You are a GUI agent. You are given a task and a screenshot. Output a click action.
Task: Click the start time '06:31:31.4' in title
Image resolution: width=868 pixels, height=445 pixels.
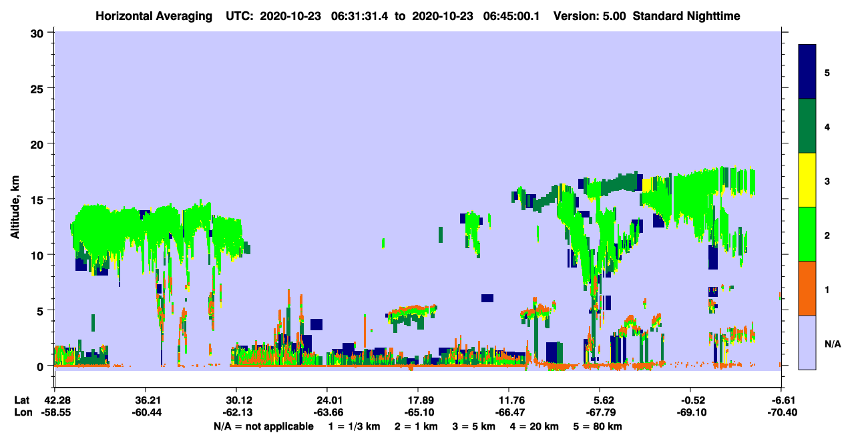359,16
